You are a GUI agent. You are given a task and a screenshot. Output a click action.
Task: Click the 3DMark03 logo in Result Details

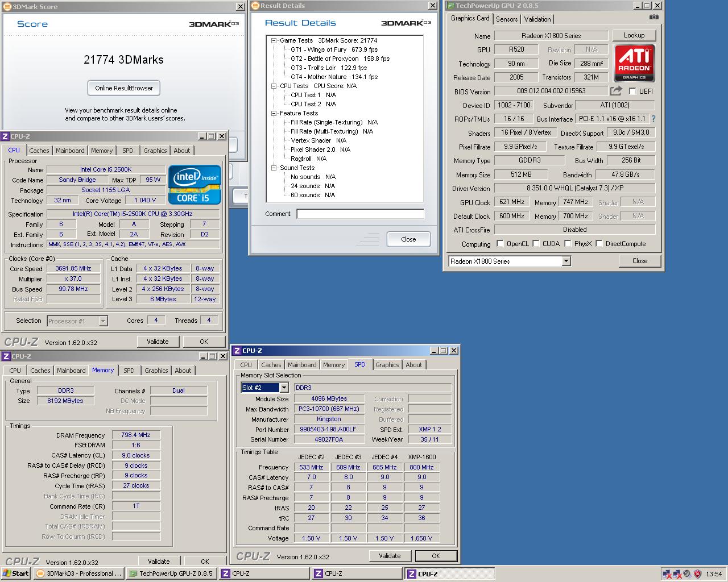coord(406,23)
